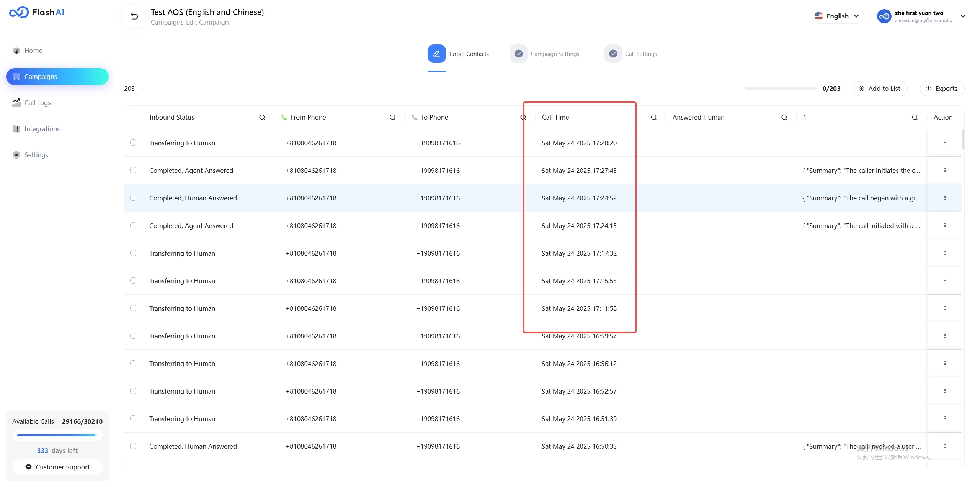Click the 333 days left text
Viewport: 980px width, 487px height.
57,451
